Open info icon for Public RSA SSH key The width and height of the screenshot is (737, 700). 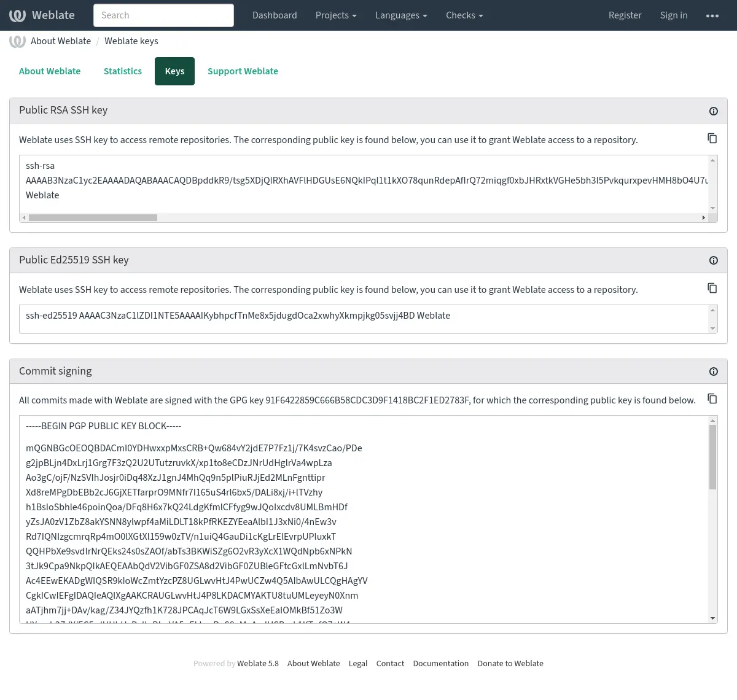point(714,111)
